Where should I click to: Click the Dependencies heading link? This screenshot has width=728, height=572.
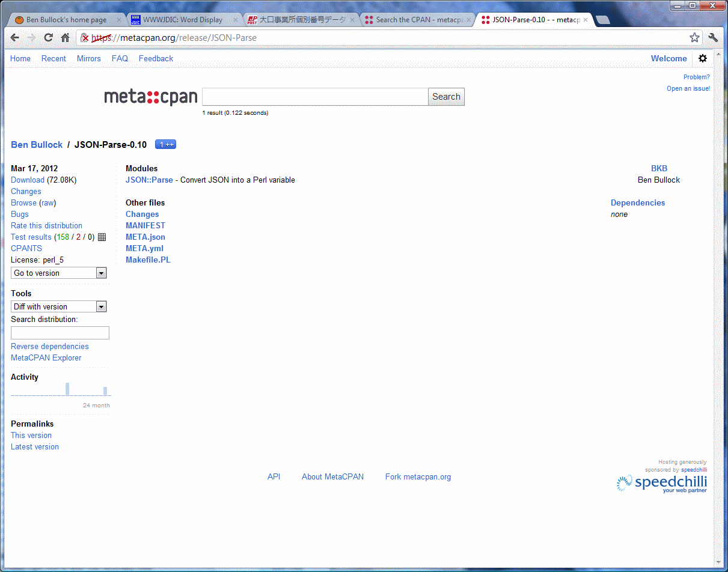(638, 202)
